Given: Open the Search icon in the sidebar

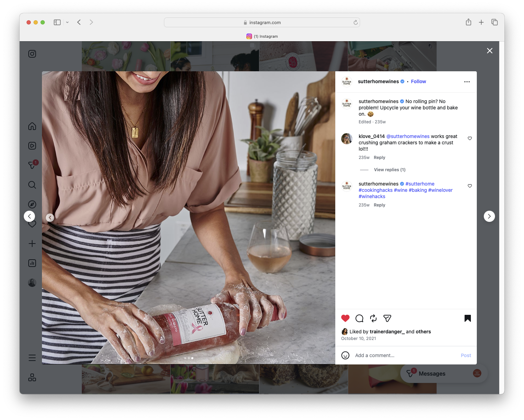Looking at the screenshot, I should [32, 185].
